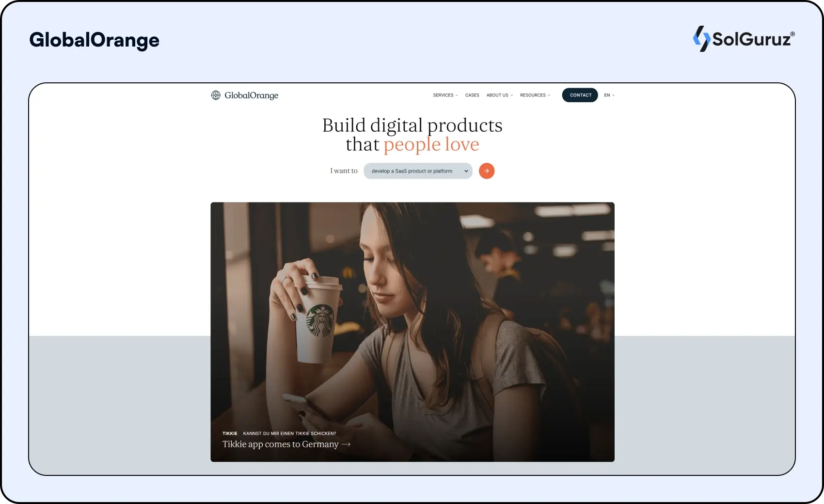Select ABOUT US in the navigation bar
824x504 pixels.
(498, 95)
